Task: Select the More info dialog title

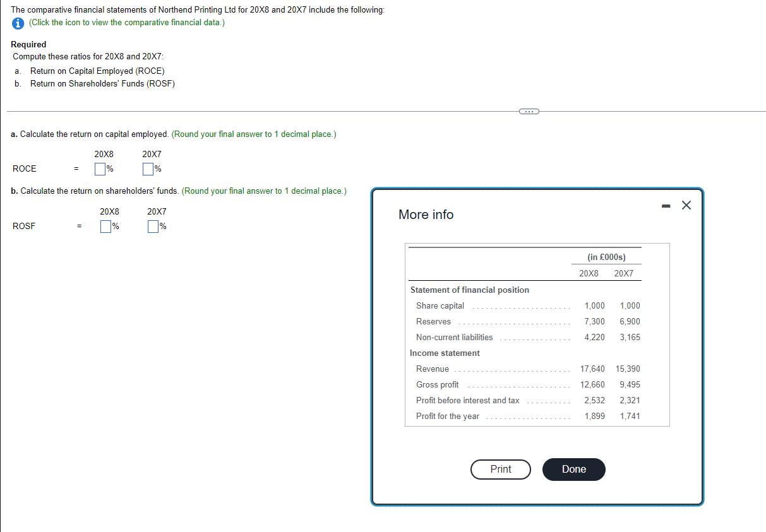Action: pos(426,215)
